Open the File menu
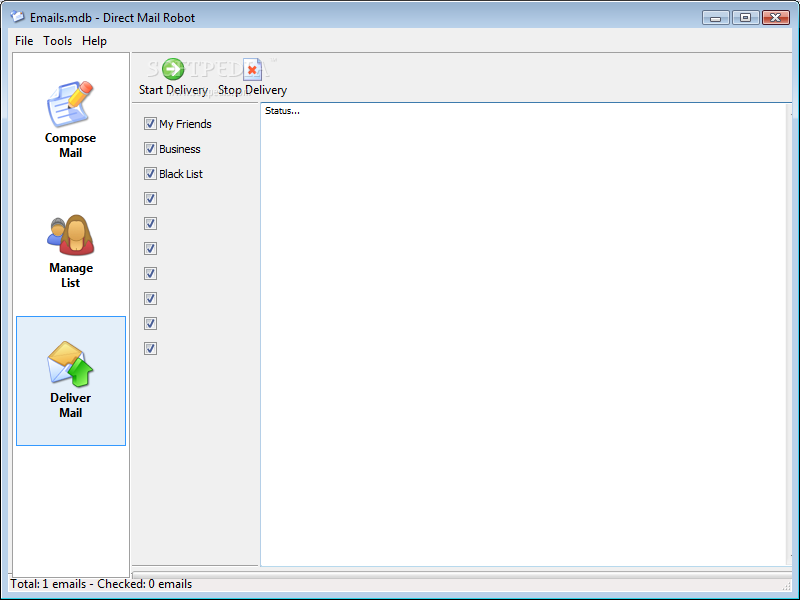Image resolution: width=800 pixels, height=600 pixels. point(24,41)
